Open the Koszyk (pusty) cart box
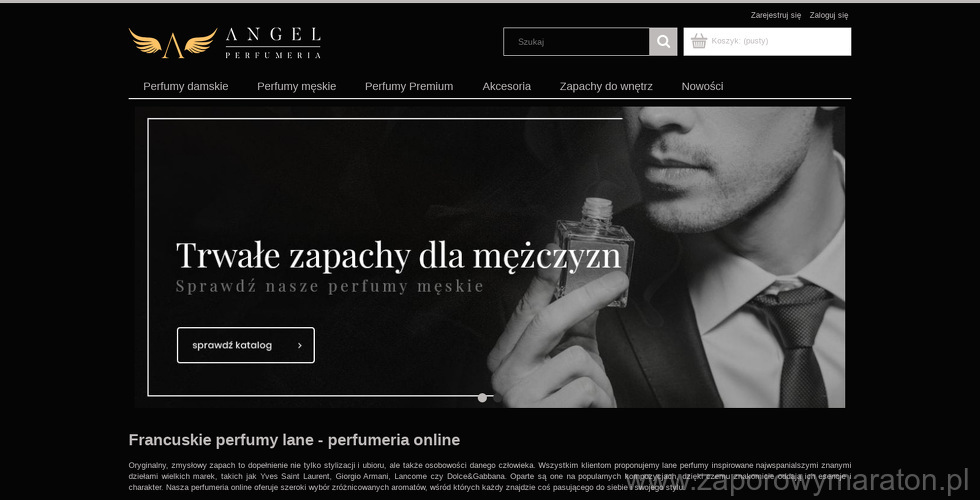This screenshot has width=980, height=500. [767, 41]
